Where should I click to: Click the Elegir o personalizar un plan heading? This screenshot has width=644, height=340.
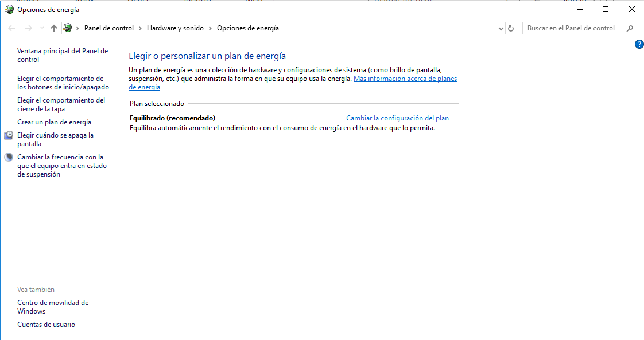pos(207,56)
